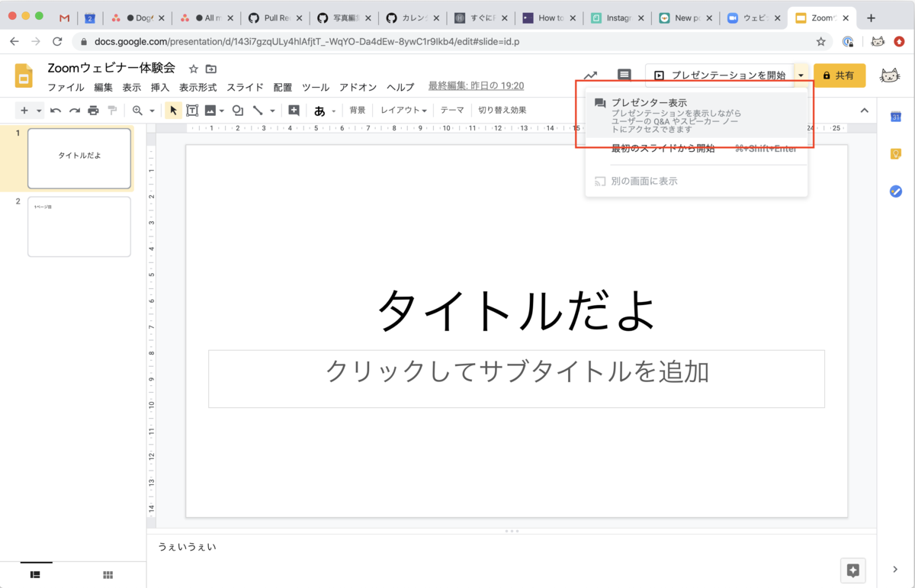Screen dimensions: 915x588
Task: Click the テーマ toolbar button
Action: (x=452, y=111)
